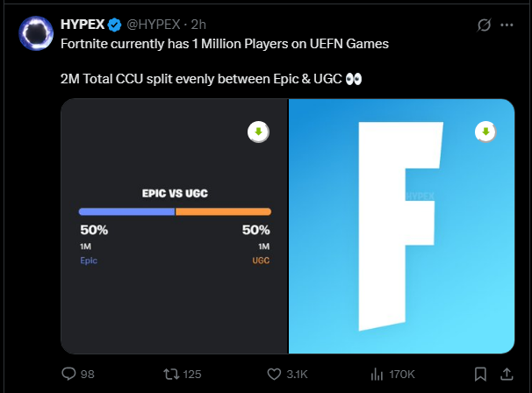Image resolution: width=532 pixels, height=393 pixels.
Task: Open the Epic vs UGC chart image
Action: (x=174, y=281)
